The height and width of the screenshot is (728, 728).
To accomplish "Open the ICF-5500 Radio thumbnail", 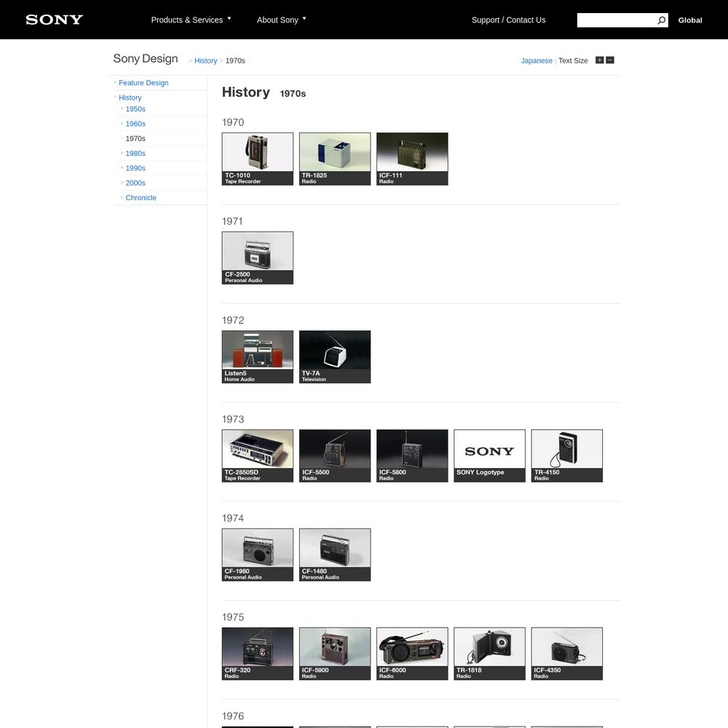I will (335, 456).
